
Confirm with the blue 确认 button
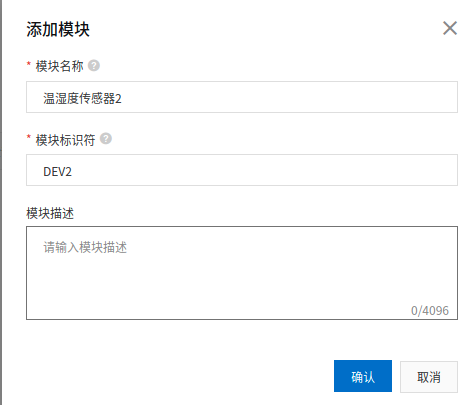point(363,376)
